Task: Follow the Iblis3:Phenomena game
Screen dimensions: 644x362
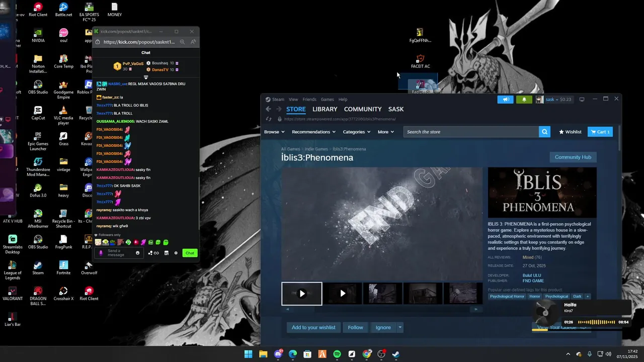Action: coord(355,327)
